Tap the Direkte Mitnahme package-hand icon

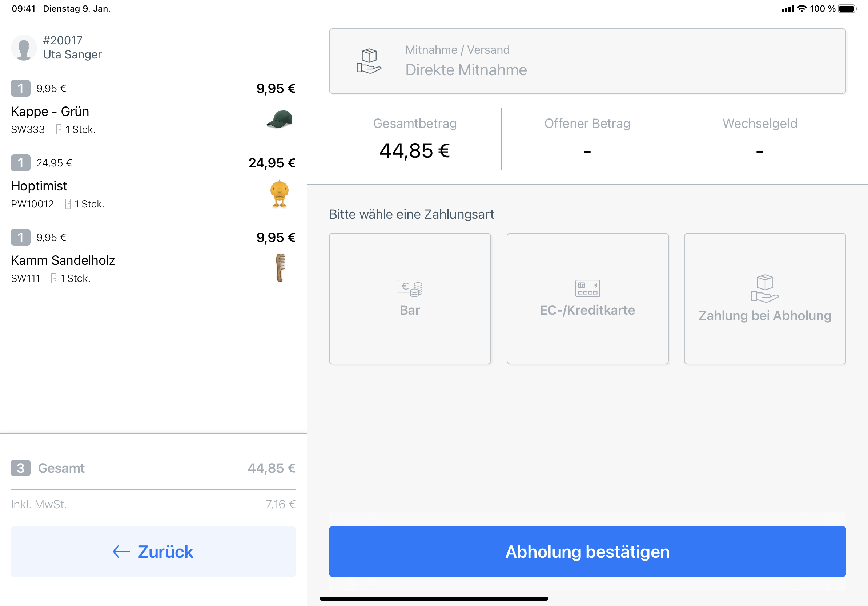pyautogui.click(x=369, y=61)
